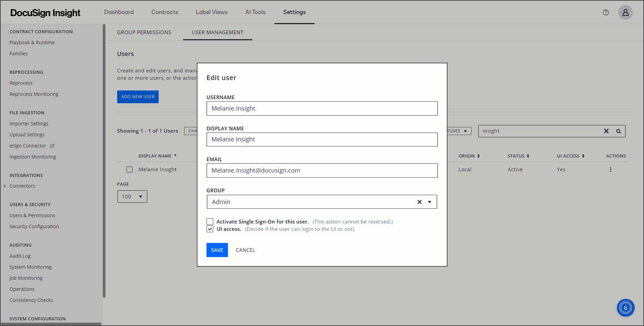Viewport: 644px width, 326px height.
Task: Select the Melanie Insight row checkbox
Action: (x=130, y=170)
